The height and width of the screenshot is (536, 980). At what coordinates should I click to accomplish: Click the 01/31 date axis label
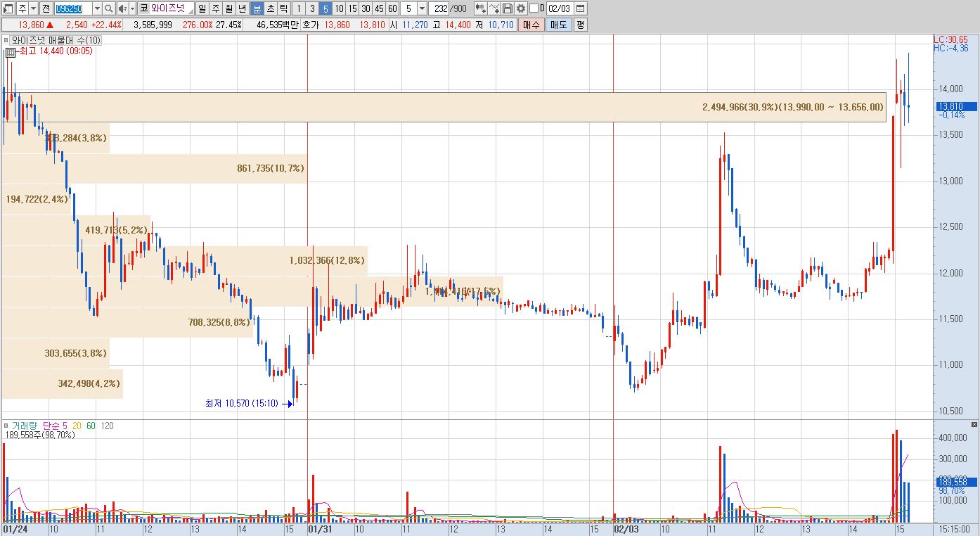(x=321, y=528)
